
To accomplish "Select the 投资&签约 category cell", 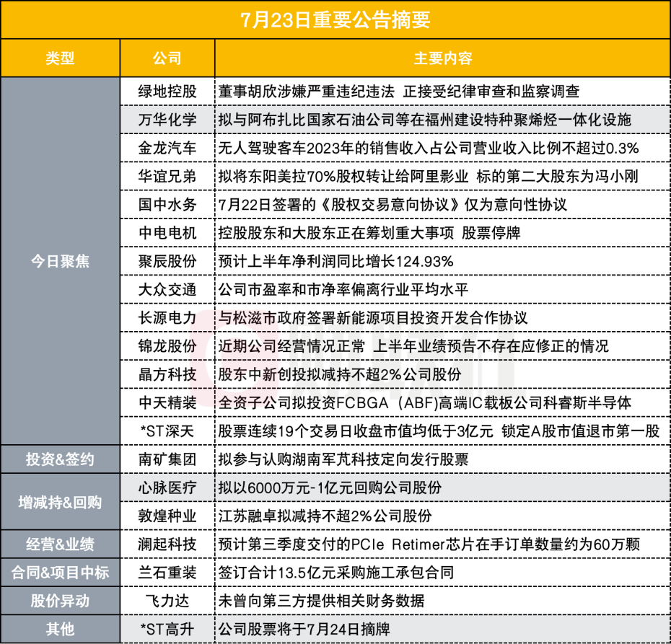I will (x=61, y=459).
